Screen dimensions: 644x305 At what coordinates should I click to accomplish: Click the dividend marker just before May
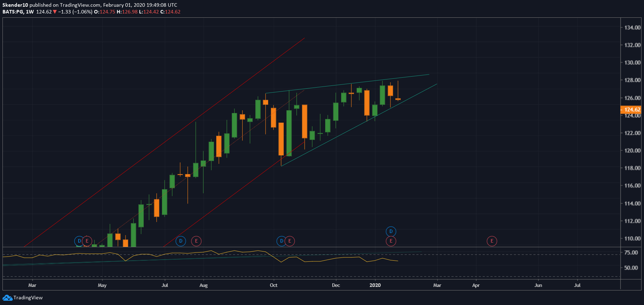[79, 241]
